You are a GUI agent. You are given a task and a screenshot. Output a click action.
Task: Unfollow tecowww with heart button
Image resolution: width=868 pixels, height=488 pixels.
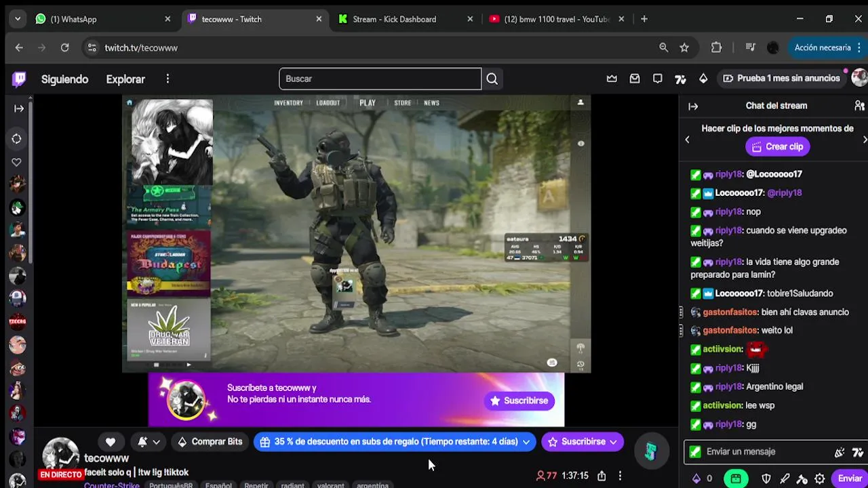click(111, 442)
